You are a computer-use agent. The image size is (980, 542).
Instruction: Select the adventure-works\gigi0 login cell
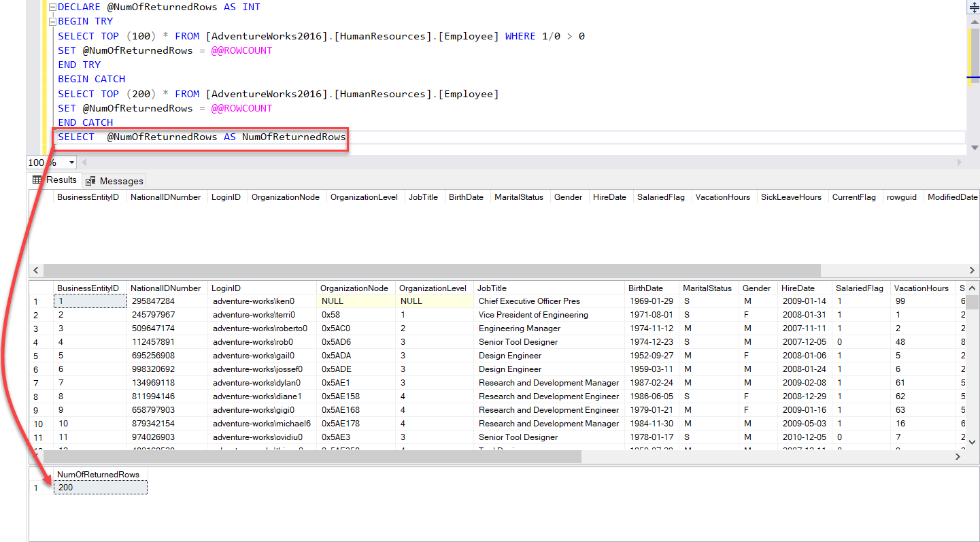click(262, 410)
